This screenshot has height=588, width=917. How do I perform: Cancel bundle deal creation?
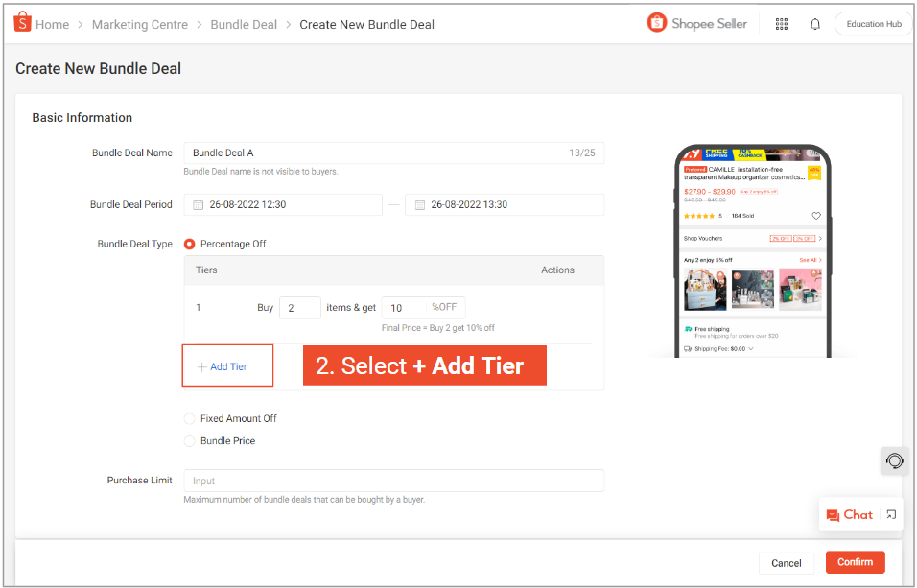pos(786,563)
